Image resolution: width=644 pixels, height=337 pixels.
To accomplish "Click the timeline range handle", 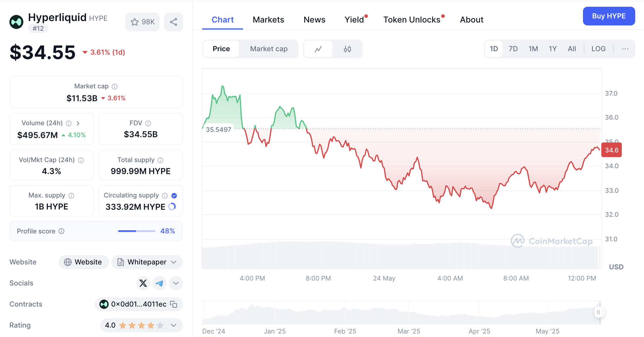I will (598, 312).
